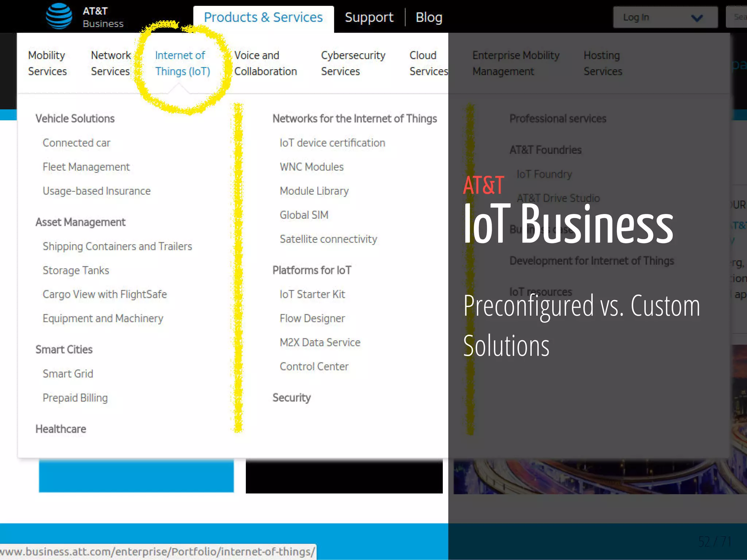
Task: Open Development for Internet of Things link
Action: click(592, 261)
